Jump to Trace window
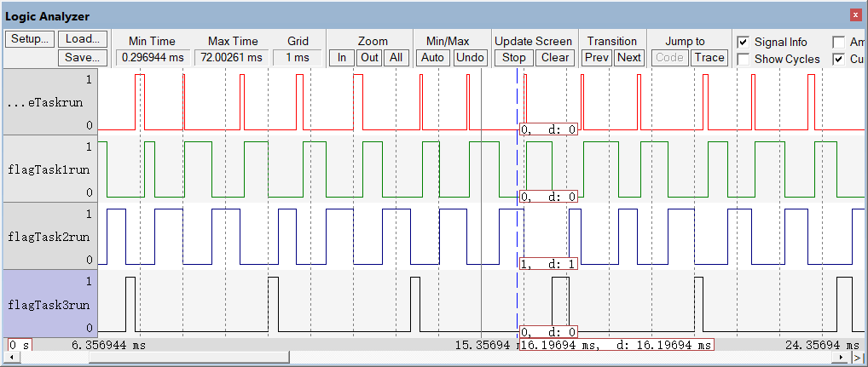Image resolution: width=868 pixels, height=367 pixels. 709,58
